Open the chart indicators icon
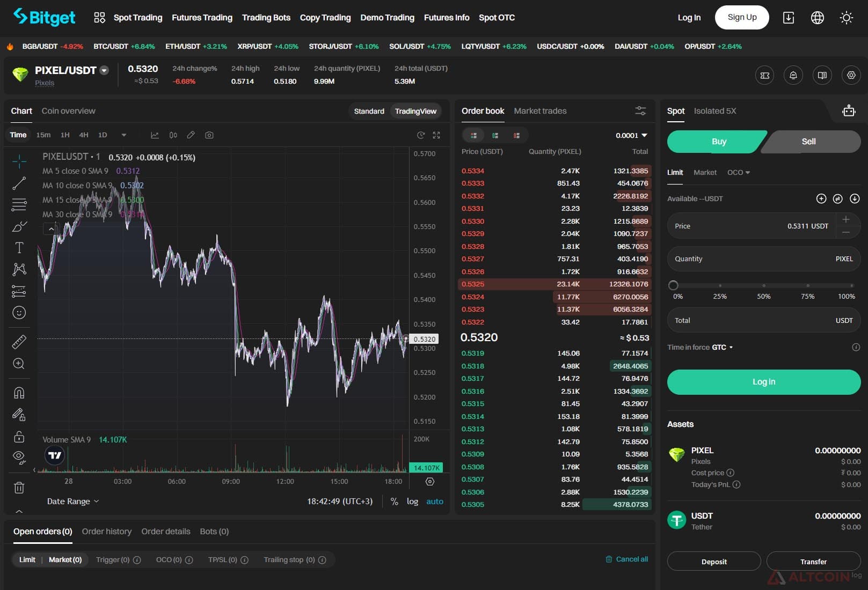The width and height of the screenshot is (868, 590). click(x=155, y=135)
